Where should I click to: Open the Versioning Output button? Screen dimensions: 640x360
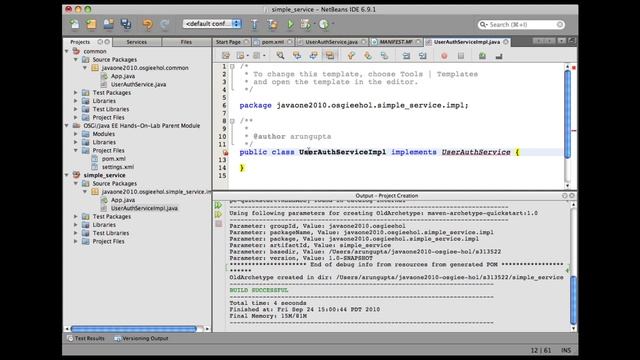click(x=141, y=338)
